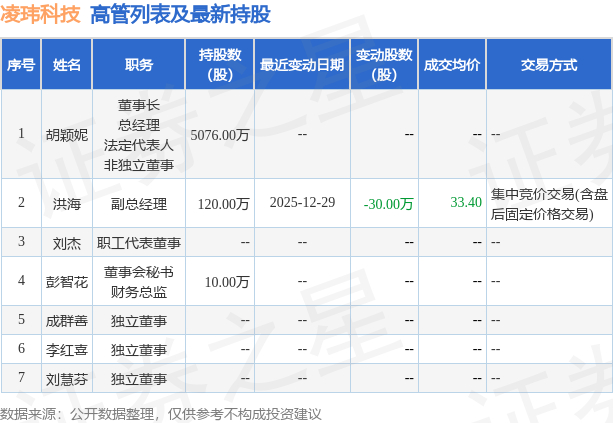Click the name 胡颖妮

[67, 135]
